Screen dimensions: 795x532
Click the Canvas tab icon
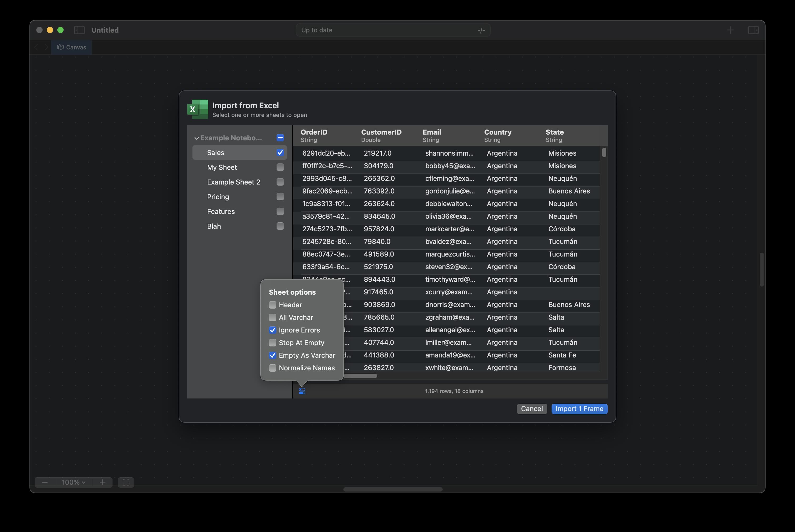click(x=60, y=47)
